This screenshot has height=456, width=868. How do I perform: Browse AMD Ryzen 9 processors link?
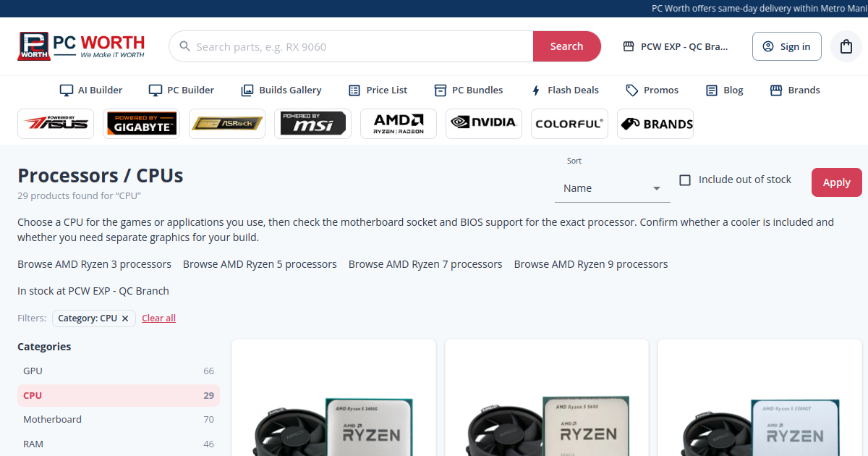coord(591,264)
